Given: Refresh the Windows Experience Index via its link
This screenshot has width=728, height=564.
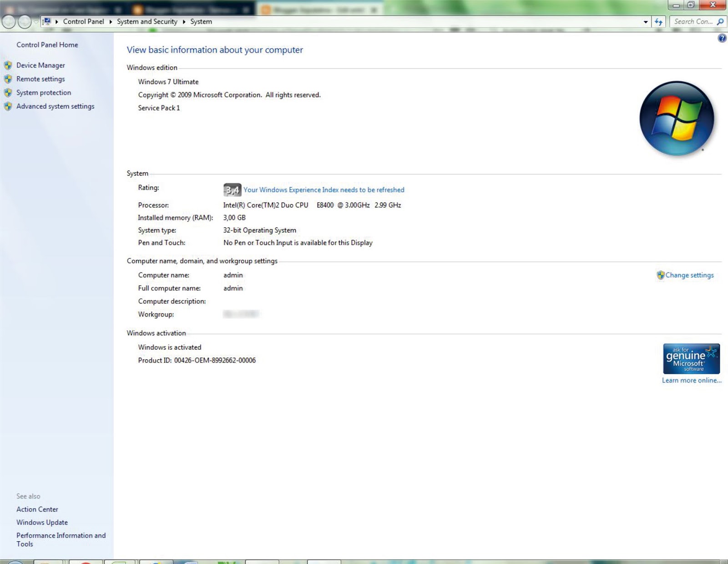Looking at the screenshot, I should (324, 190).
